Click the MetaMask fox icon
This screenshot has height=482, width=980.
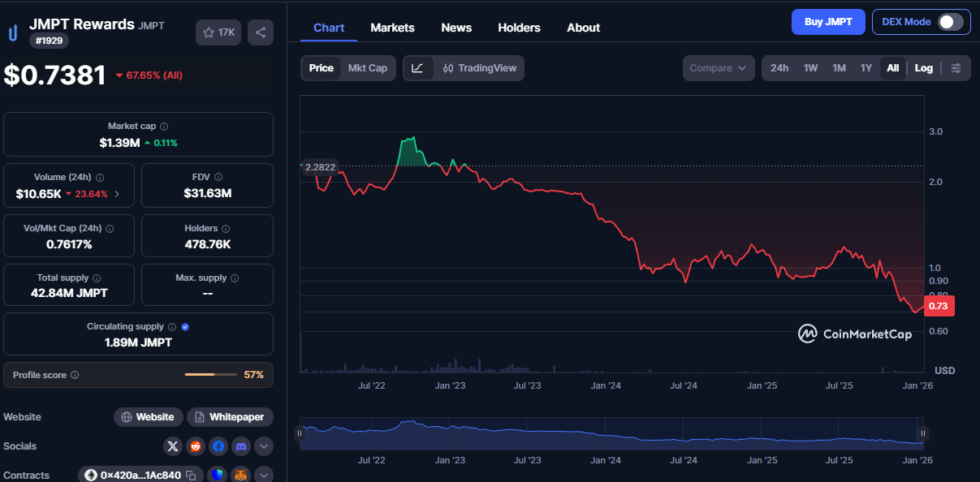tap(241, 476)
